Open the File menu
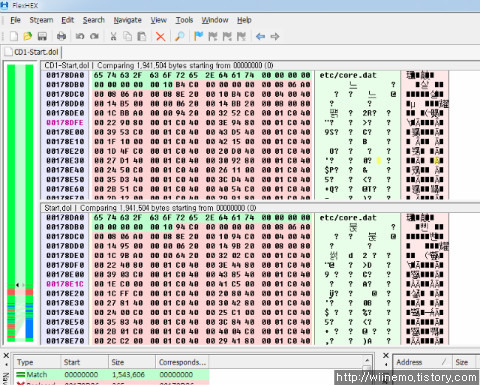480x385 pixels. tap(15, 20)
